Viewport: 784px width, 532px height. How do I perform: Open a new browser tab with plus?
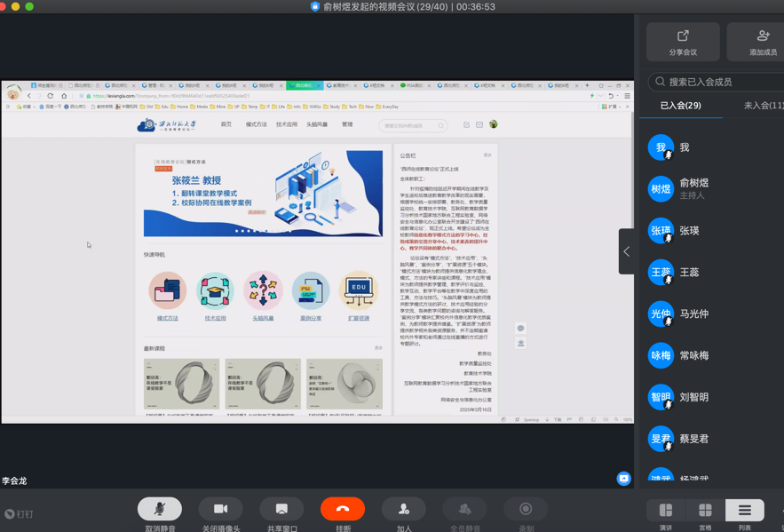point(587,85)
